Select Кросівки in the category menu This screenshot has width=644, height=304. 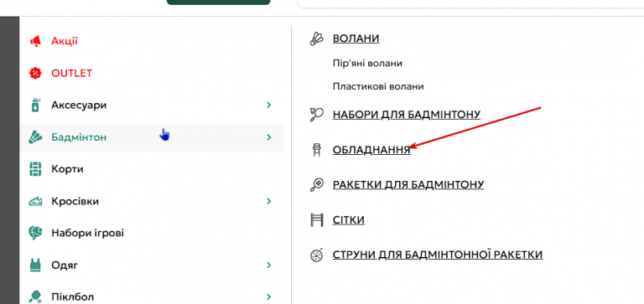[75, 202]
